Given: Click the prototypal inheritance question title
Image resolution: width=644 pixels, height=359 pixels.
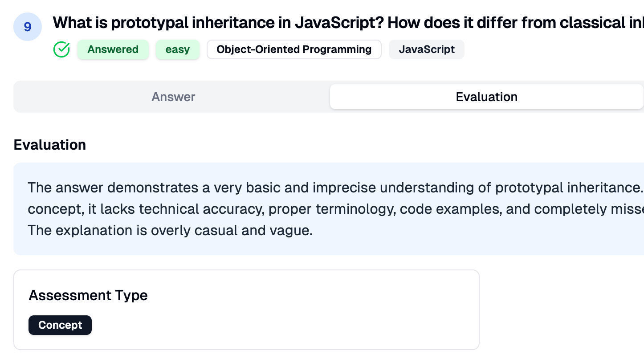Looking at the screenshot, I should [x=267, y=22].
